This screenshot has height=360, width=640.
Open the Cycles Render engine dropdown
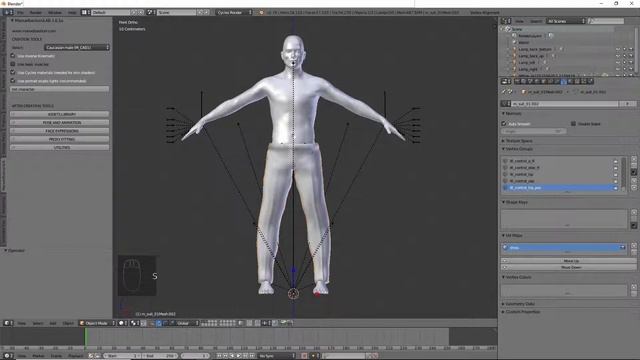234,12
